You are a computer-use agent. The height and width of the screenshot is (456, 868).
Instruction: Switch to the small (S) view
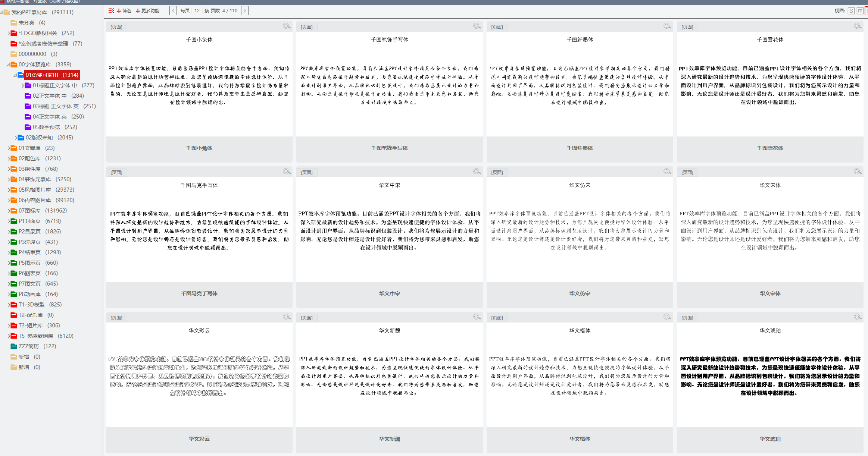851,11
